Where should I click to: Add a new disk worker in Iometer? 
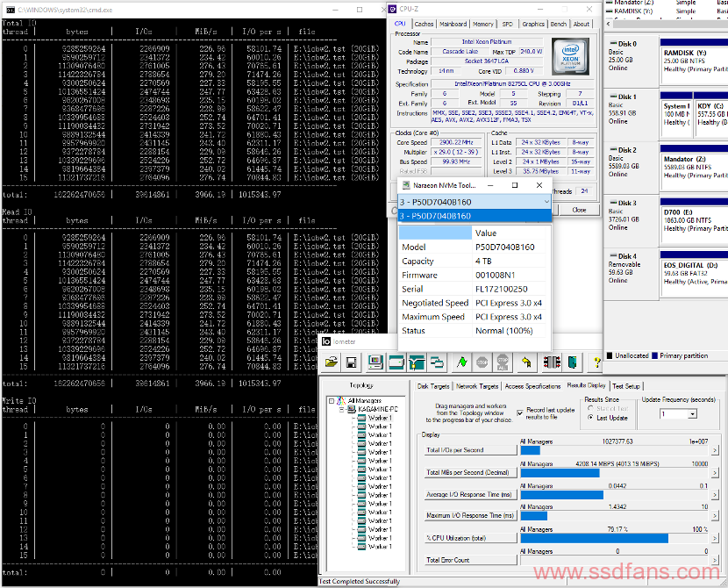[x=396, y=362]
